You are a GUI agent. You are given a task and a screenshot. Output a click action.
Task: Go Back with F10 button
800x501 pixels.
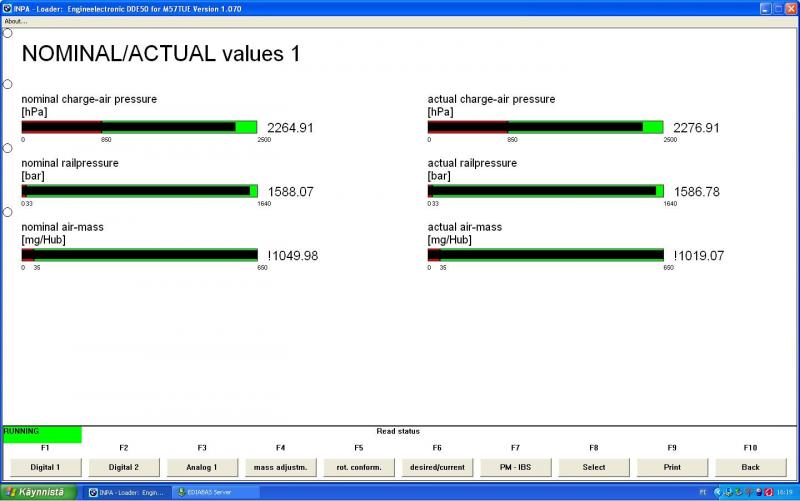click(x=750, y=467)
